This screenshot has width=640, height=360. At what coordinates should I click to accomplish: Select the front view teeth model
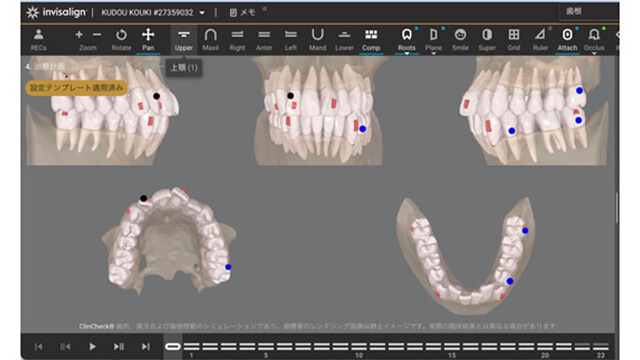318,111
